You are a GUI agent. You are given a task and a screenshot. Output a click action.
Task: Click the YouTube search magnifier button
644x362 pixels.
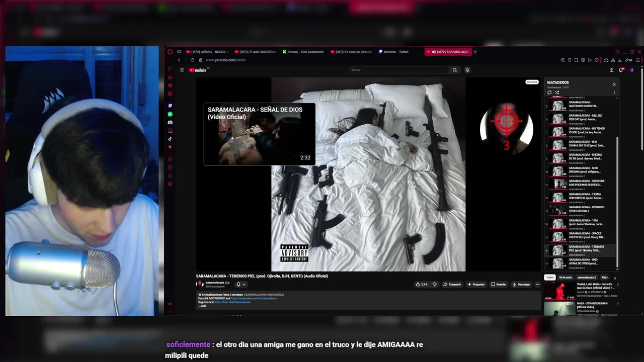pyautogui.click(x=454, y=70)
